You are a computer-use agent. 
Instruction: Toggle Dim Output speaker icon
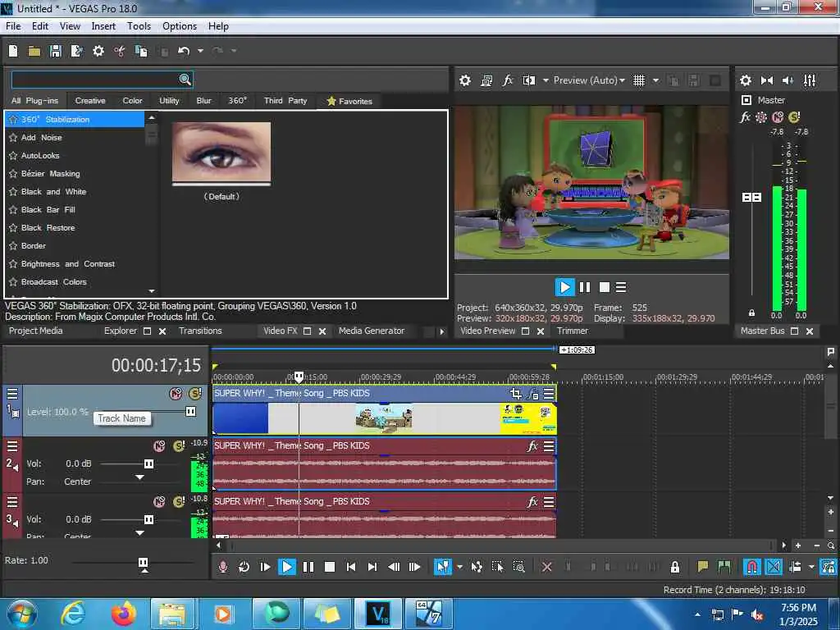click(x=788, y=80)
